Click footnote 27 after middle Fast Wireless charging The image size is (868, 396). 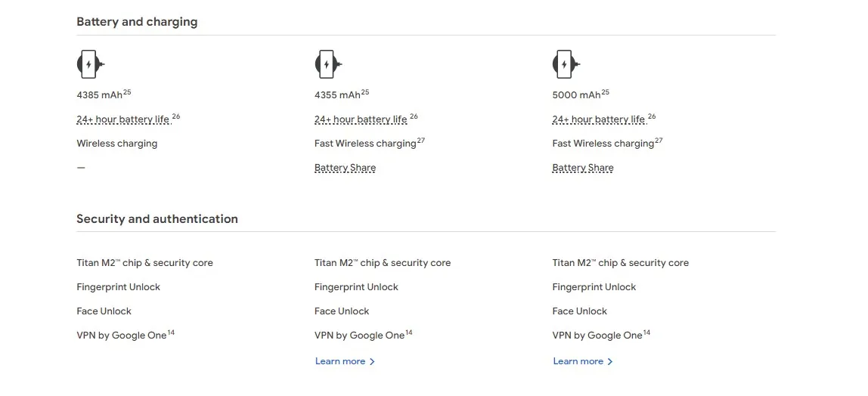(x=420, y=141)
